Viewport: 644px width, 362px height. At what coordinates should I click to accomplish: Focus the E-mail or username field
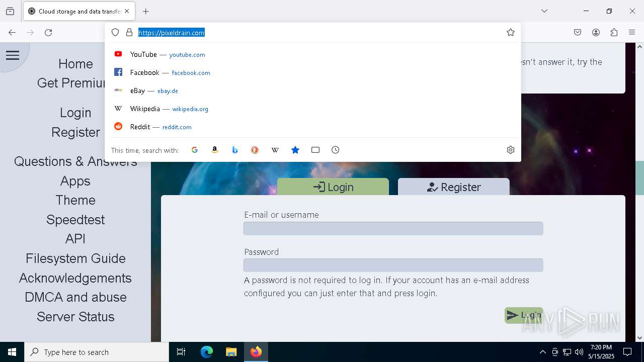pos(393,229)
